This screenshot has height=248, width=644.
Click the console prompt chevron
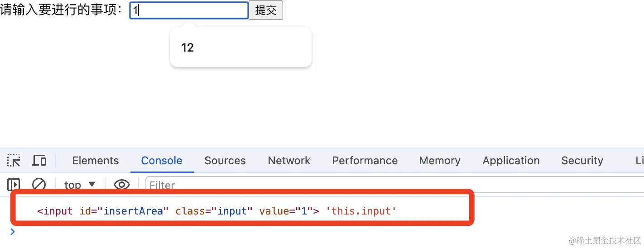(13, 232)
